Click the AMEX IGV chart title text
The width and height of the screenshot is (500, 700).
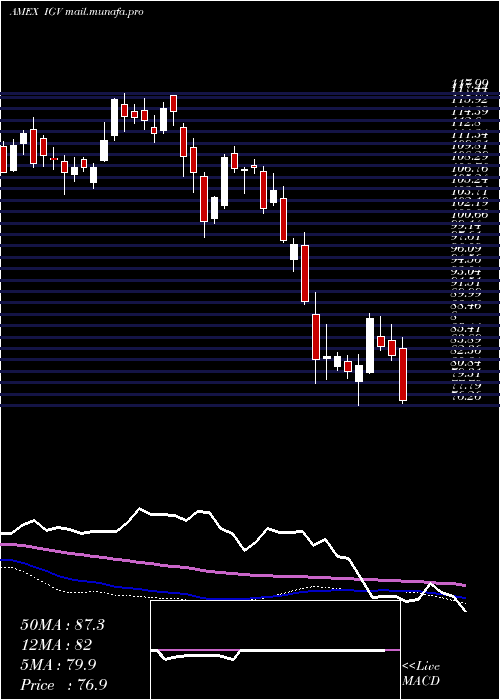click(x=76, y=12)
